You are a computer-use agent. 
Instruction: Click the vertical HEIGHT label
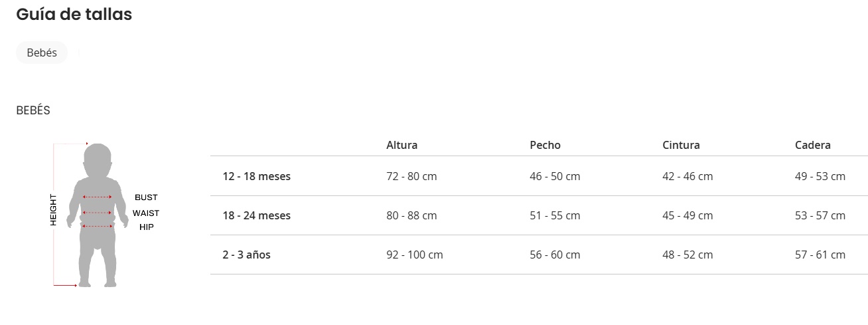pyautogui.click(x=53, y=210)
